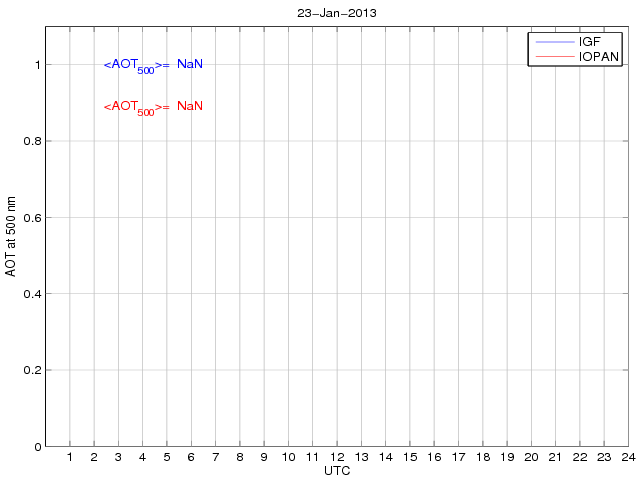640x480 pixels.
Task: Click y-axis tick label 0.4
Action: coord(32,294)
